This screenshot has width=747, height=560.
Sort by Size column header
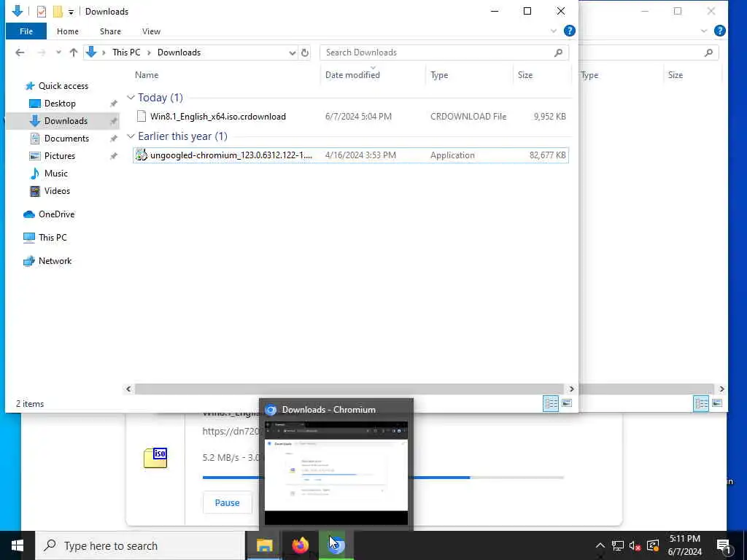525,75
